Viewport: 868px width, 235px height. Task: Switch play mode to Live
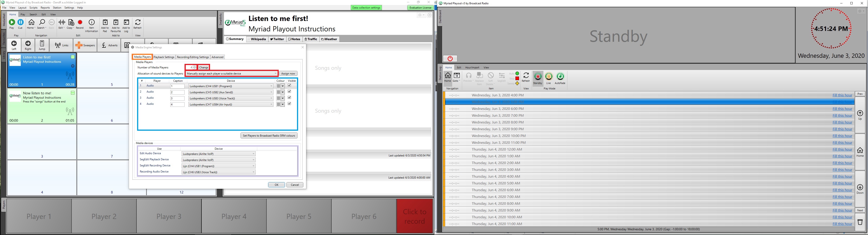tap(549, 78)
